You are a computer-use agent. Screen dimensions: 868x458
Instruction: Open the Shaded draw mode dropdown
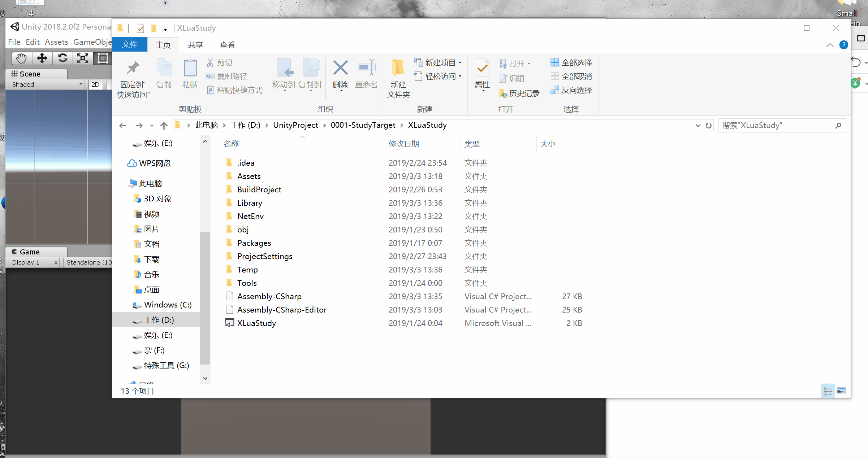tap(47, 84)
